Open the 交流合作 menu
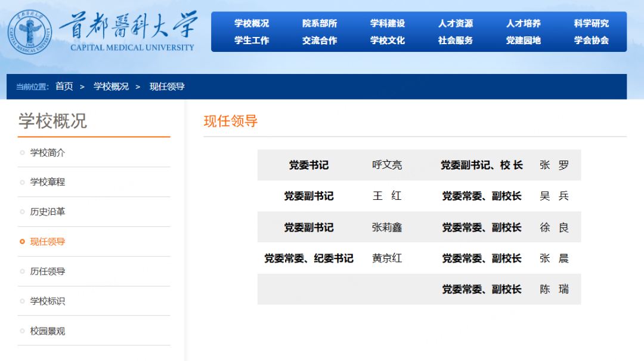 pos(320,41)
